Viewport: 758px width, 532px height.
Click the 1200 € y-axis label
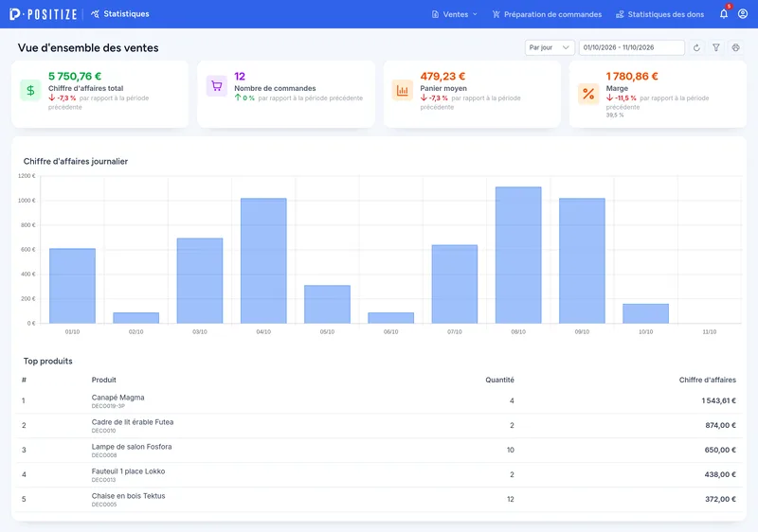coord(27,176)
